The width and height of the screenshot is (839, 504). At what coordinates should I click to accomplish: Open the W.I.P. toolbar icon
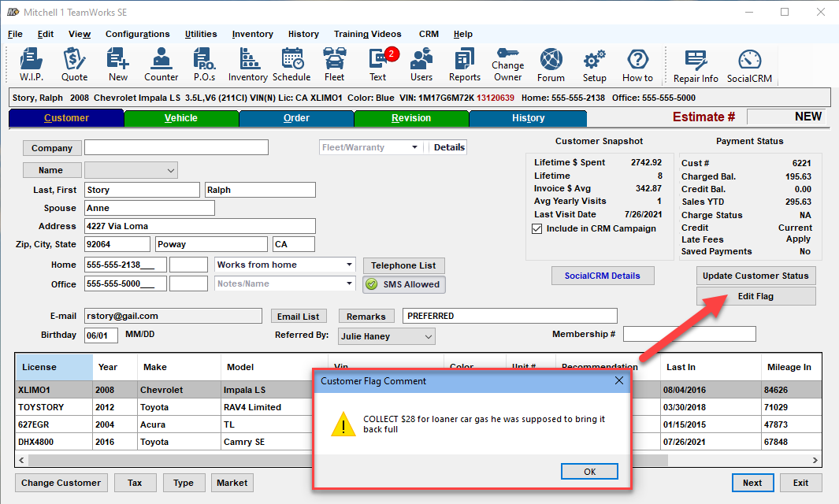click(32, 64)
